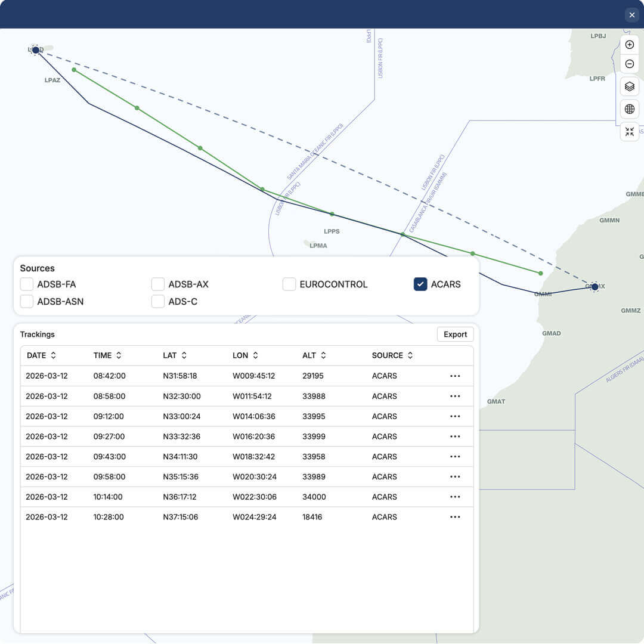This screenshot has height=644, width=644.
Task: Enable the ADSB-FA source checkbox
Action: tap(27, 284)
